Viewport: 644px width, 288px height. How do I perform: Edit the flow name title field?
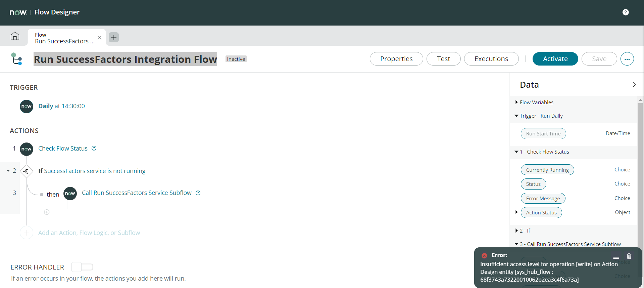pyautogui.click(x=125, y=59)
